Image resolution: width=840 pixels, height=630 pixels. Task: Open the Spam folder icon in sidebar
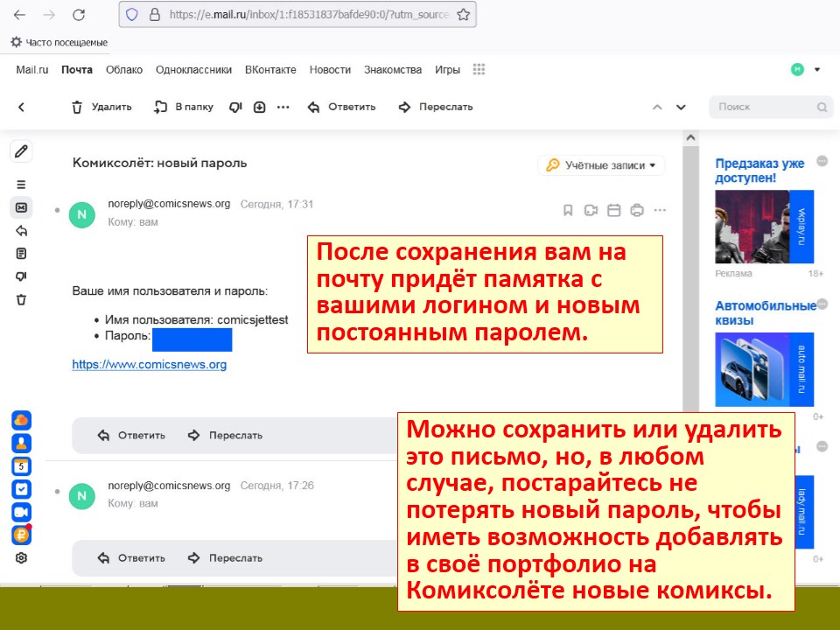[x=21, y=276]
